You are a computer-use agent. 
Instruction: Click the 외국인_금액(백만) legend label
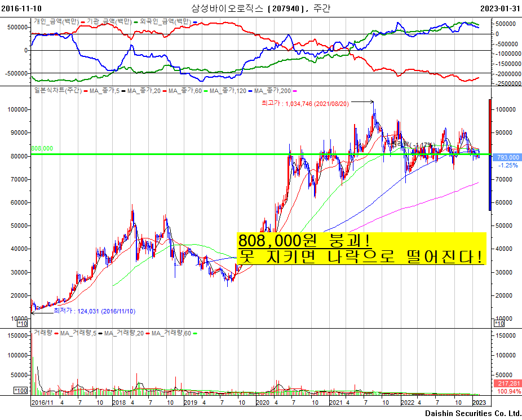pos(166,21)
